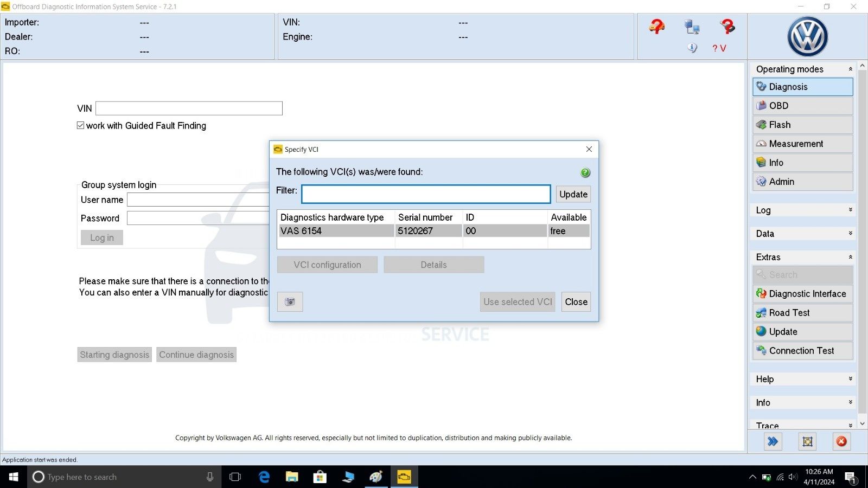Expand the Log section
Screen dimensions: 868x488
pos(850,210)
